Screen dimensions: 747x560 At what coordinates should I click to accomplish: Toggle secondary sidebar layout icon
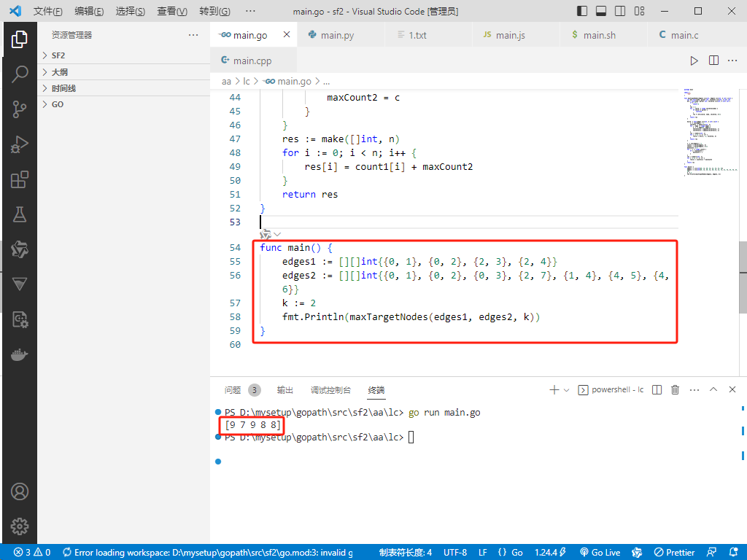[x=620, y=11]
